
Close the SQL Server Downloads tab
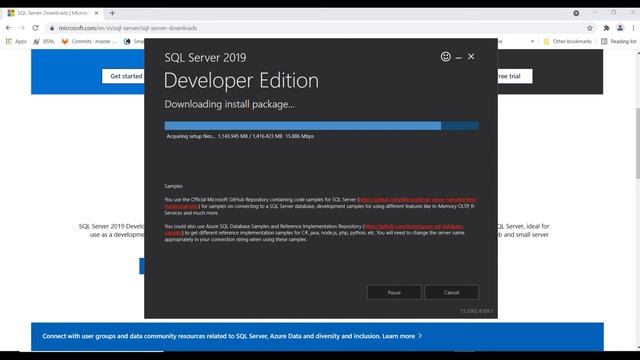point(96,13)
